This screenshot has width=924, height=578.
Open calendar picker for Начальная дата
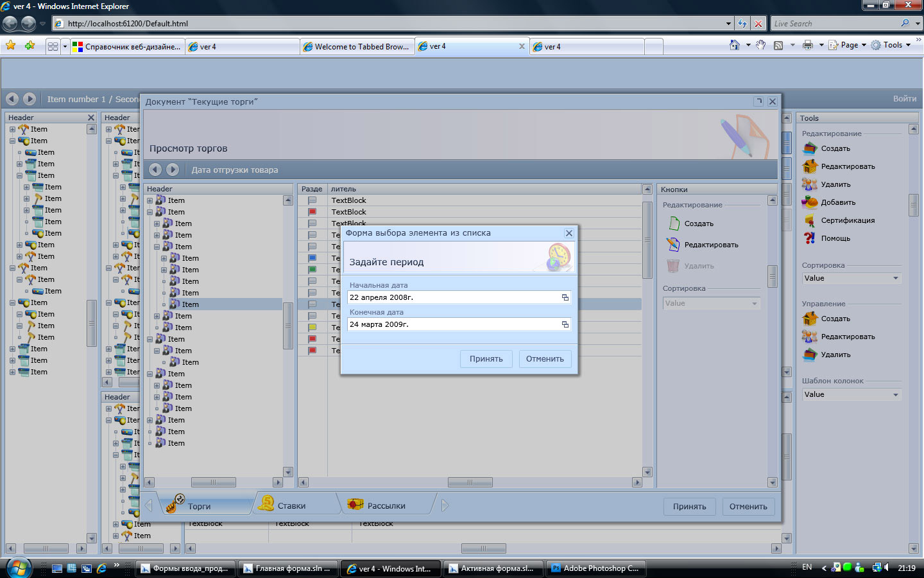point(565,297)
